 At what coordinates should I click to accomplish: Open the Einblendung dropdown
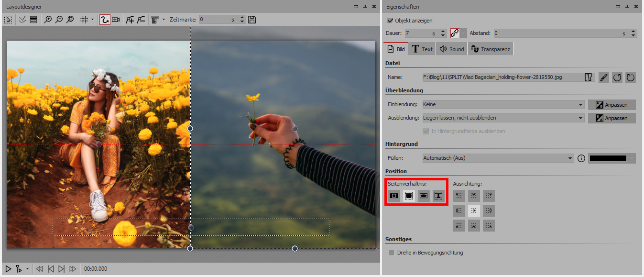pyautogui.click(x=503, y=104)
